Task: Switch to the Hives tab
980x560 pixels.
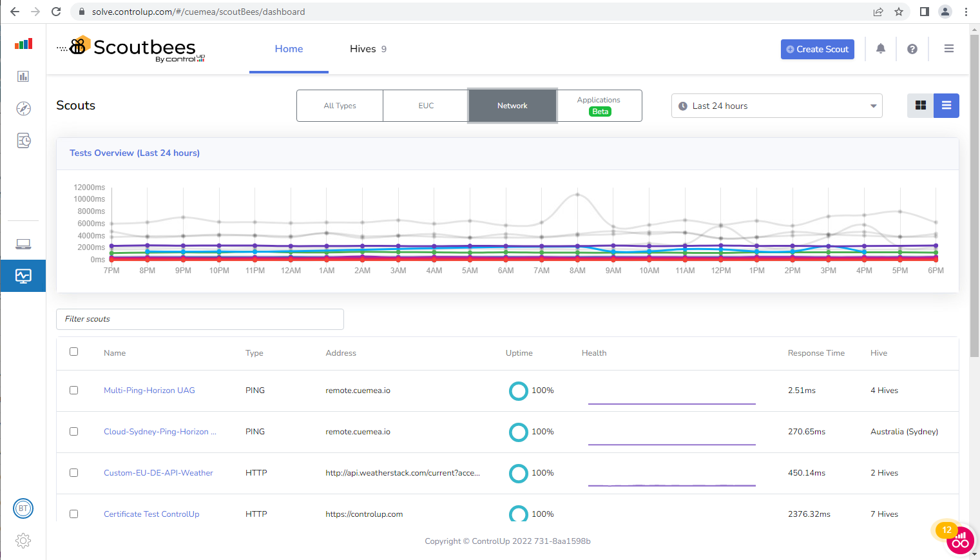Action: [x=363, y=48]
